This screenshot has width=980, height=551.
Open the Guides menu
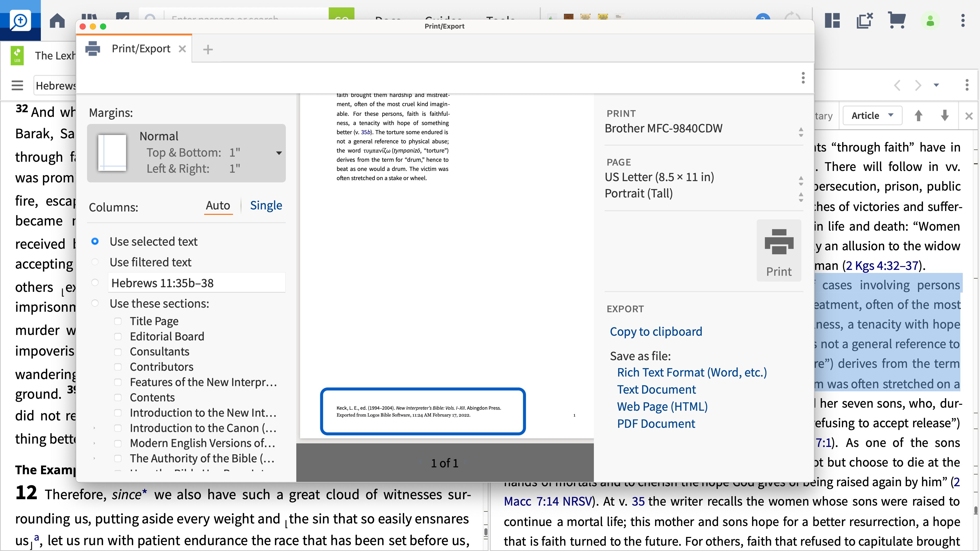[443, 20]
